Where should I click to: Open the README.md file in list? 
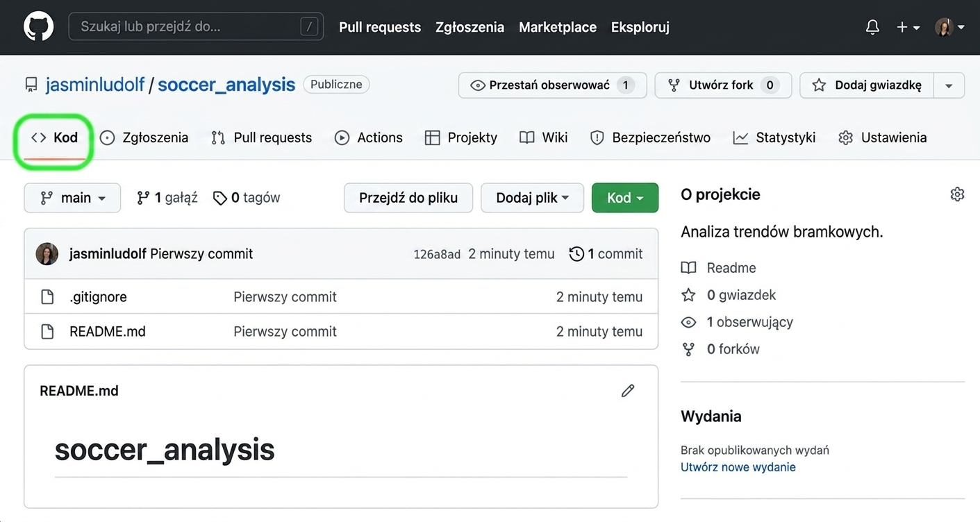coord(108,332)
